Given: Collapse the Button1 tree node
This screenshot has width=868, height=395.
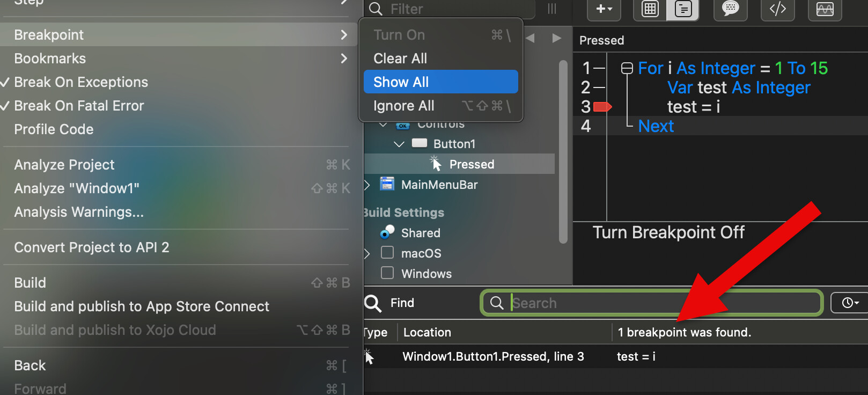Looking at the screenshot, I should tap(399, 144).
